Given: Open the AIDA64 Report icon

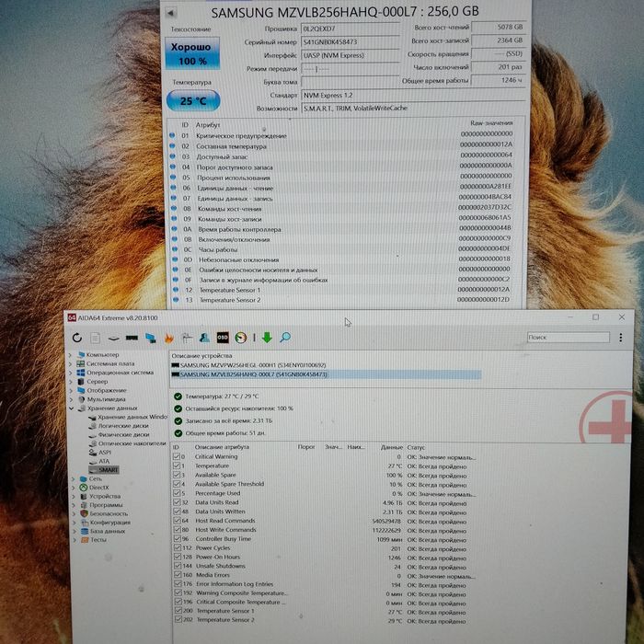Looking at the screenshot, I should [95, 338].
